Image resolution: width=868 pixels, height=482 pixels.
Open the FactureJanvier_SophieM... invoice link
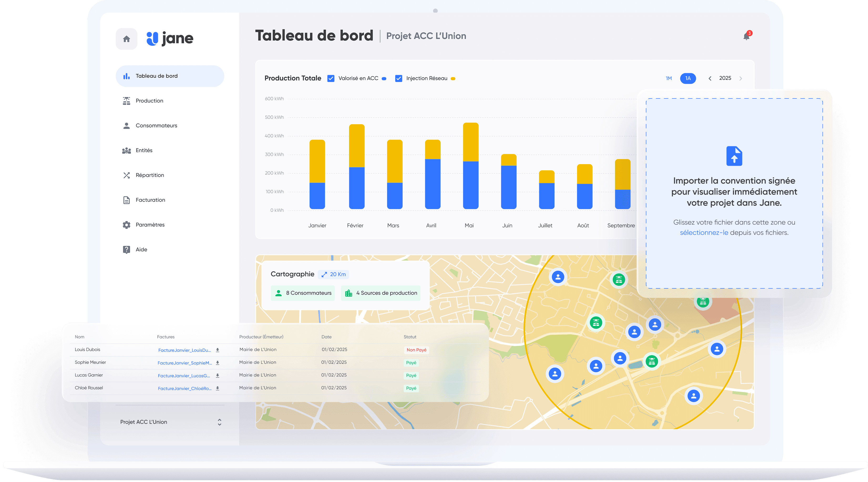pos(185,363)
